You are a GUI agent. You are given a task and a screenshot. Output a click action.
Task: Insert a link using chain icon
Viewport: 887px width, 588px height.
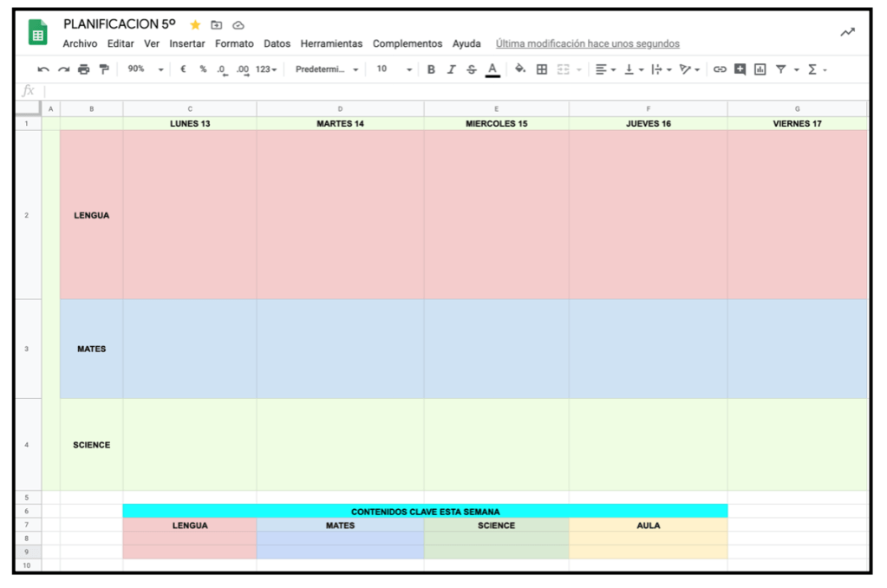point(720,69)
